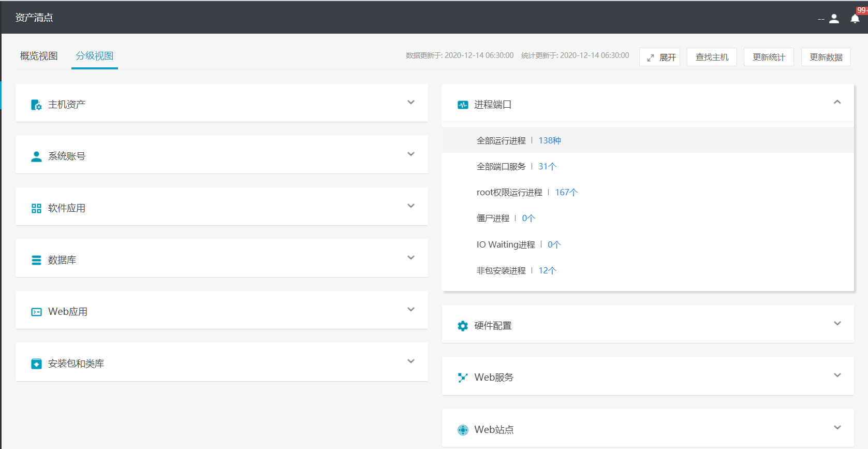Select the 全部端口服务 row label
The image size is (868, 449).
pos(501,166)
